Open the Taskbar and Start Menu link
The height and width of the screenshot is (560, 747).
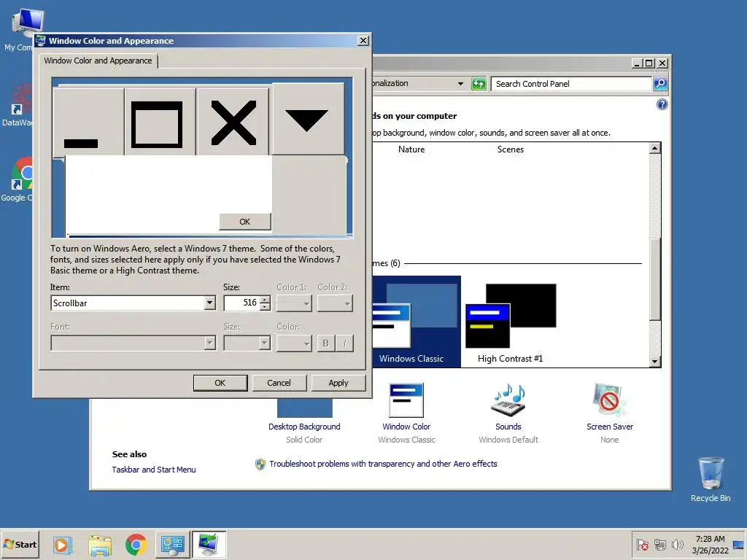click(154, 470)
